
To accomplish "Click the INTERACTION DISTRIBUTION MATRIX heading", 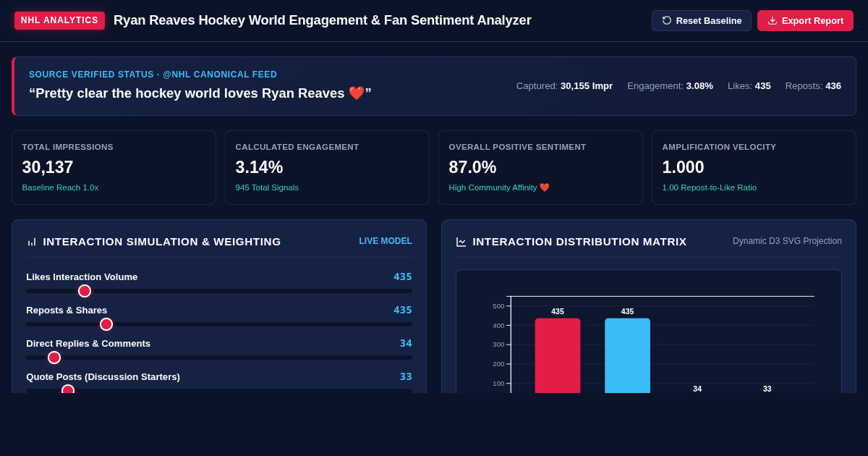I will (x=579, y=242).
